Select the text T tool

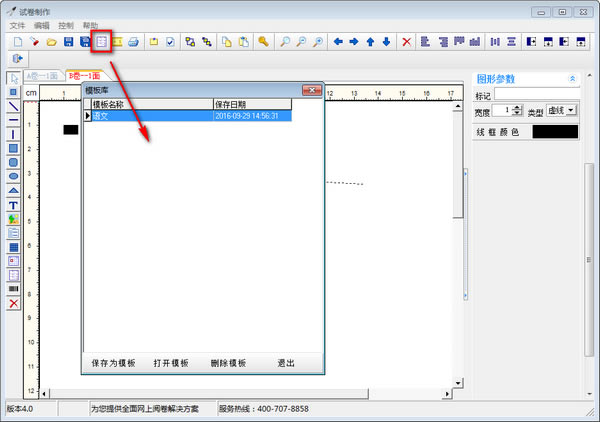pyautogui.click(x=14, y=204)
